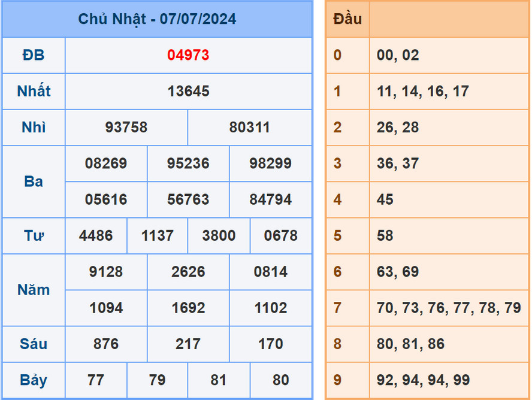The height and width of the screenshot is (400, 532).
Task: Select sixth prize number 217
Action: pyautogui.click(x=188, y=344)
